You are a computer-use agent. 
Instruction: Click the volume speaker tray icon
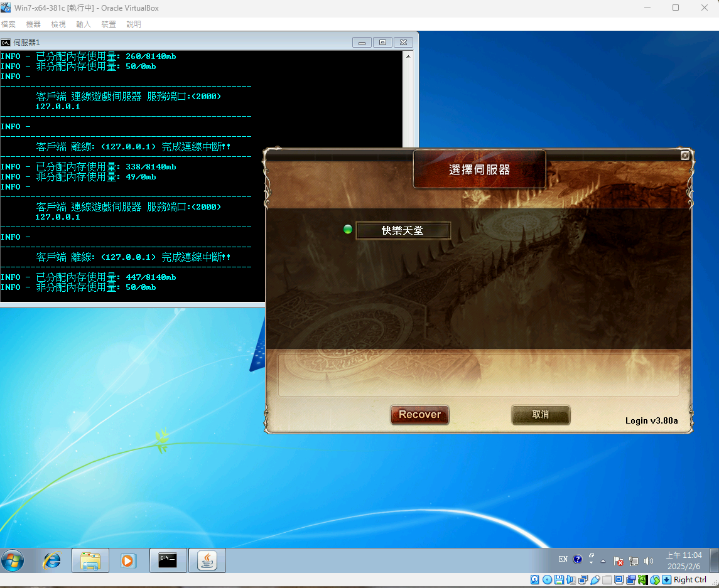649,561
